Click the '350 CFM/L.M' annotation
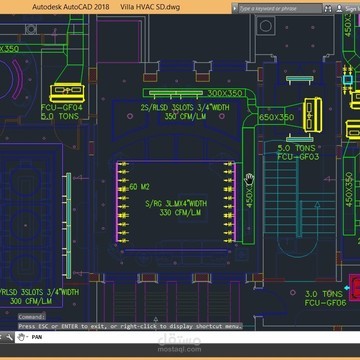Screen dimensions: 360x360 tap(185, 116)
